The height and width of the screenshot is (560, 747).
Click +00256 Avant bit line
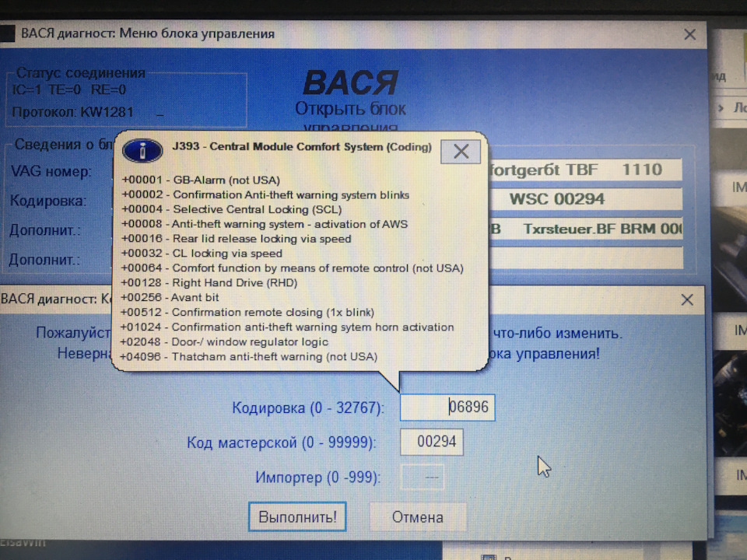(x=170, y=298)
